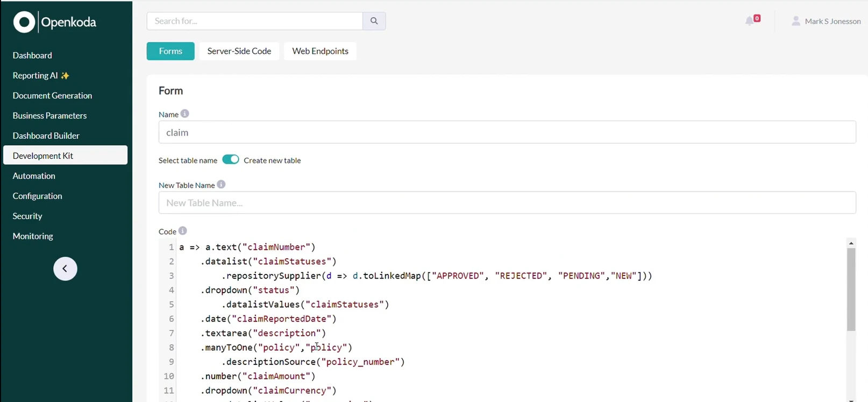Click the code editor scroll-up arrow
Image resolution: width=868 pixels, height=402 pixels.
[x=851, y=243]
